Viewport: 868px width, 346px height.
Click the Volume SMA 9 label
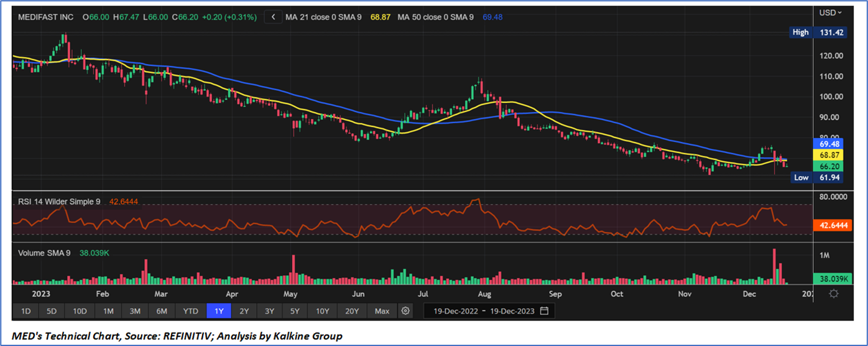click(x=44, y=252)
